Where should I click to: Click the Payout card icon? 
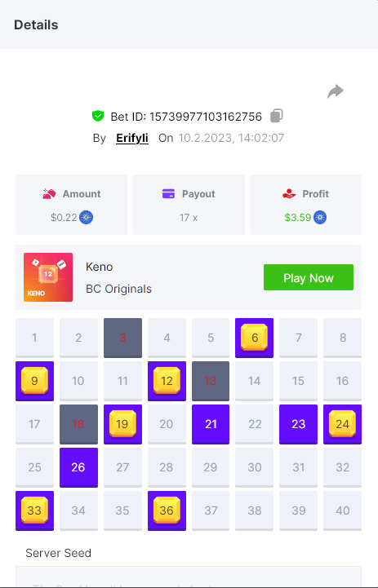(168, 194)
